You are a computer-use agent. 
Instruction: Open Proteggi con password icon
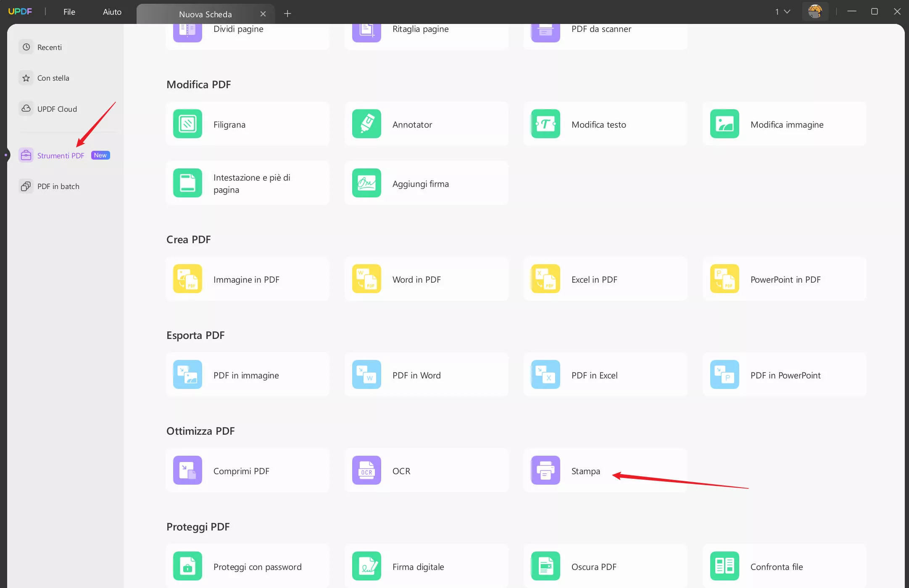coord(187,566)
